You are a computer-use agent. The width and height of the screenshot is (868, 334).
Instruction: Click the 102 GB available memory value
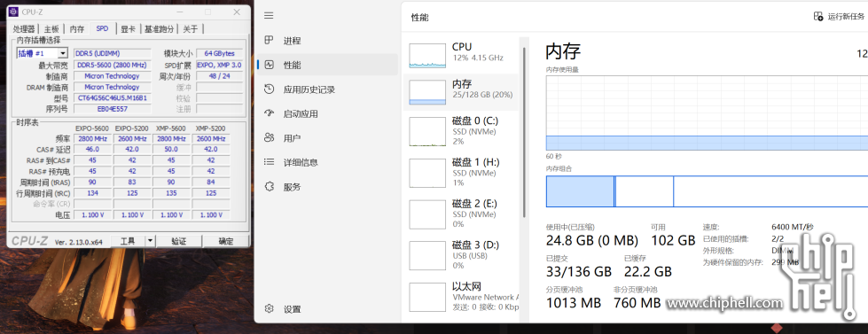click(673, 241)
